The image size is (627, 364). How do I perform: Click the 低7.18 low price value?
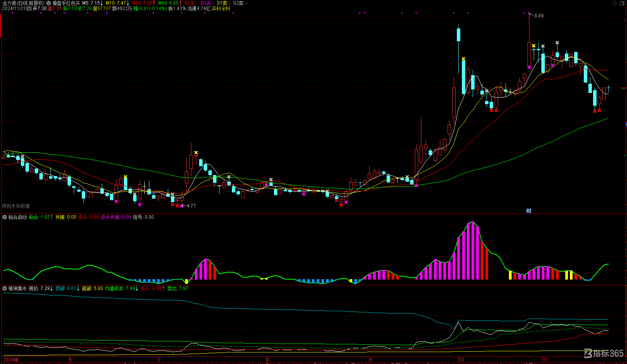[x=70, y=8]
